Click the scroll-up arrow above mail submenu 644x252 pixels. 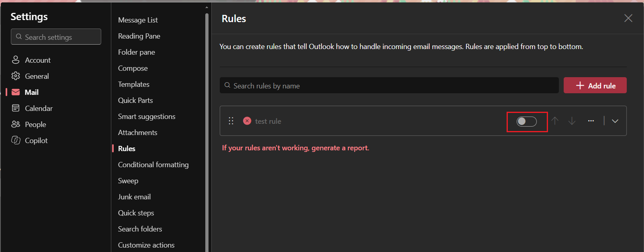[207, 7]
